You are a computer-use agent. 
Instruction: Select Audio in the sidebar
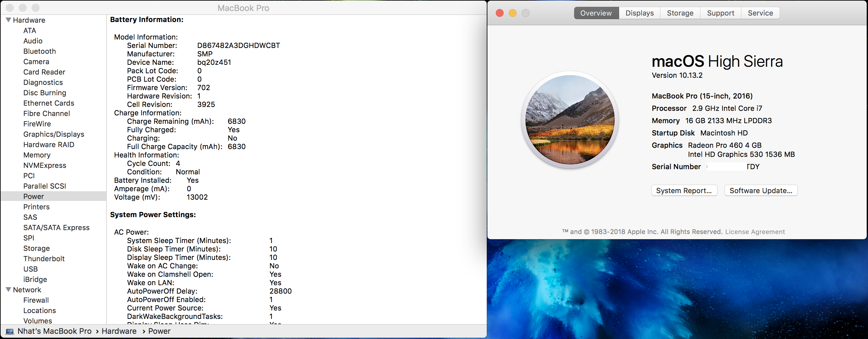[33, 41]
